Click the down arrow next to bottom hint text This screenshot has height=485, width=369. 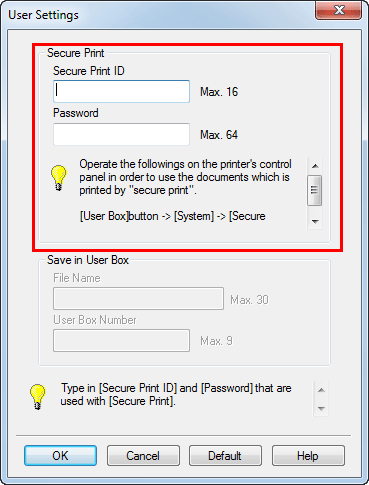321,408
